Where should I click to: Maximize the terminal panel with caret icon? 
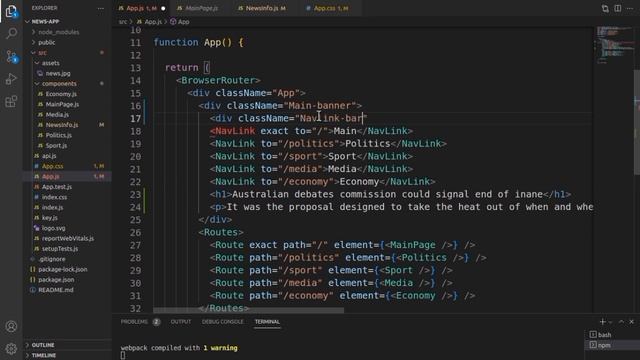(621, 322)
